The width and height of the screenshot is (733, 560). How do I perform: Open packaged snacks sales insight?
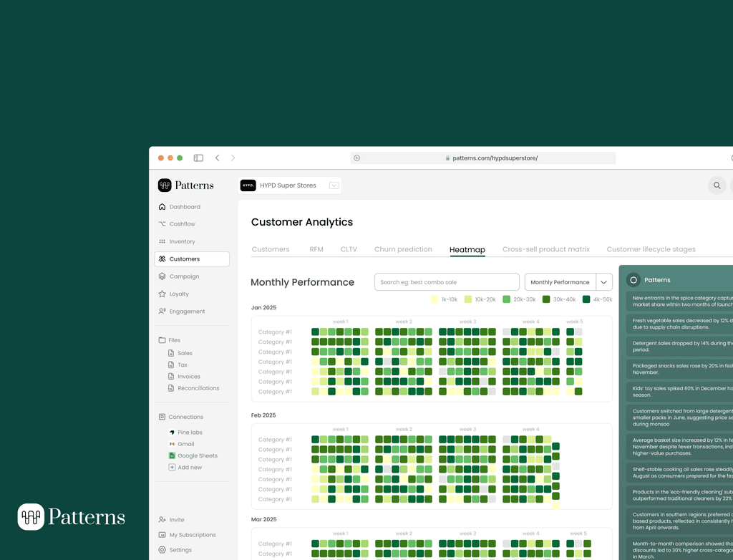pos(680,369)
